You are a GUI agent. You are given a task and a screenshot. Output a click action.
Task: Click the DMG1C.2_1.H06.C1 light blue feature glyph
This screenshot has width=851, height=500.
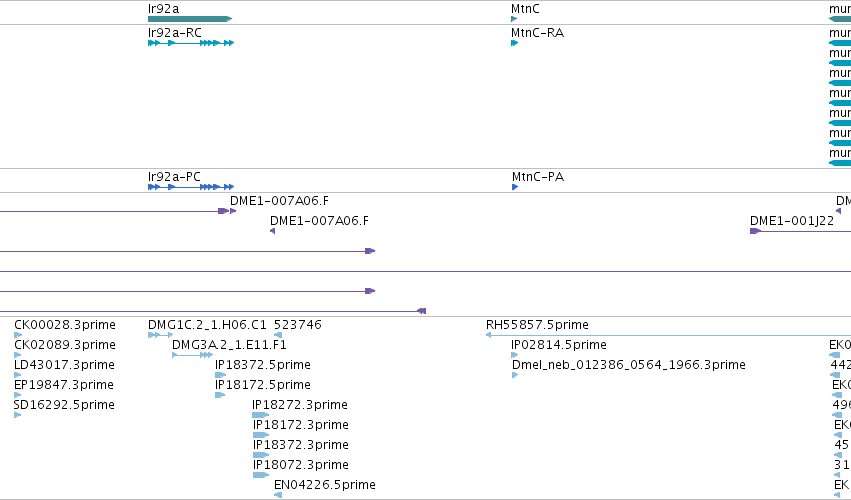pos(161,335)
